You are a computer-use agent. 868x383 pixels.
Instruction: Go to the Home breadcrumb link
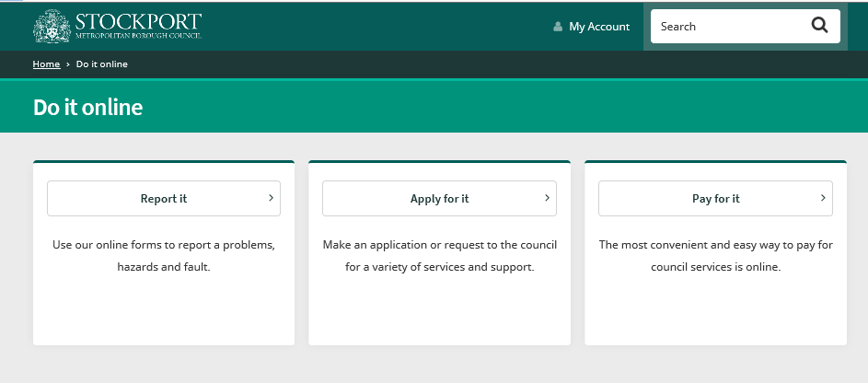click(46, 64)
